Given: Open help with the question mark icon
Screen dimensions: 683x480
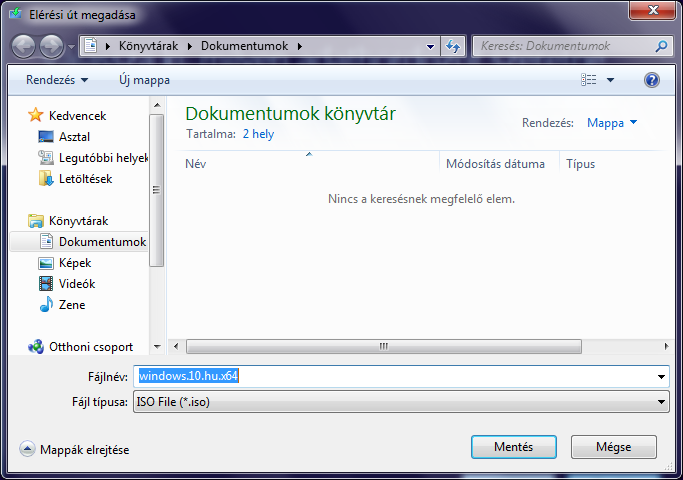Looking at the screenshot, I should tap(652, 79).
